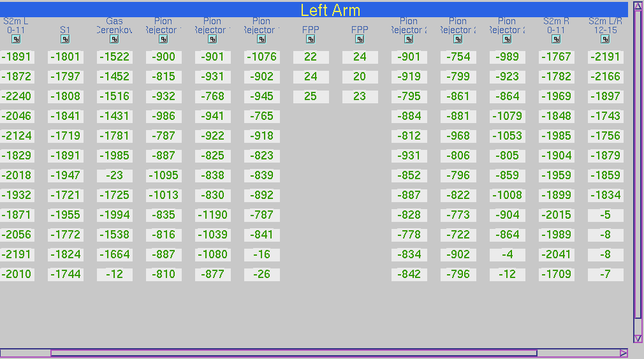Select the Pion Rejector value -722

458,235
